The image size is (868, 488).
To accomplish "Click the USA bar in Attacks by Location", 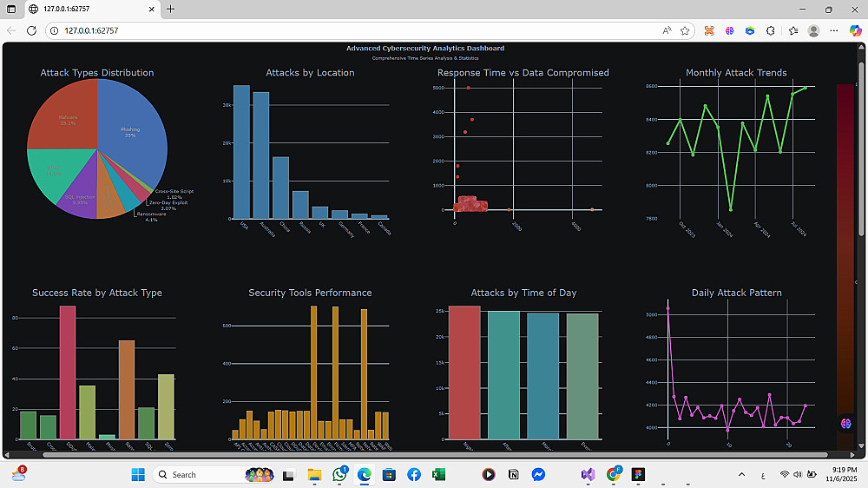I will click(241, 152).
